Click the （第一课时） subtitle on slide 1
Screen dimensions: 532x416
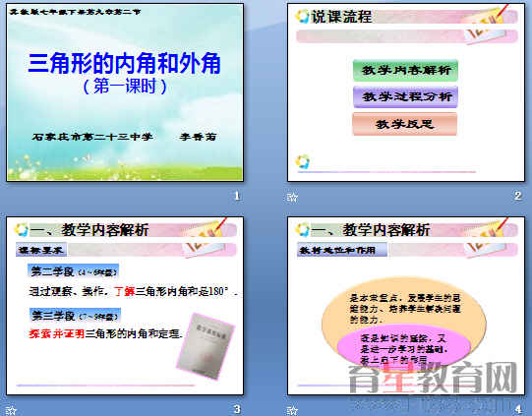[125, 87]
